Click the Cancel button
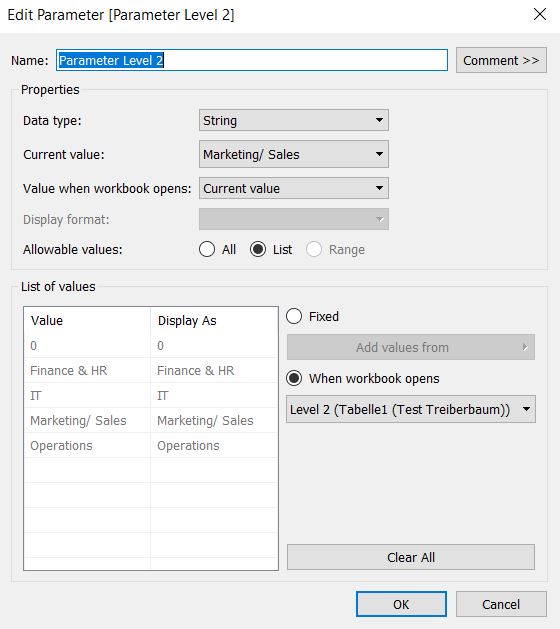 point(501,604)
